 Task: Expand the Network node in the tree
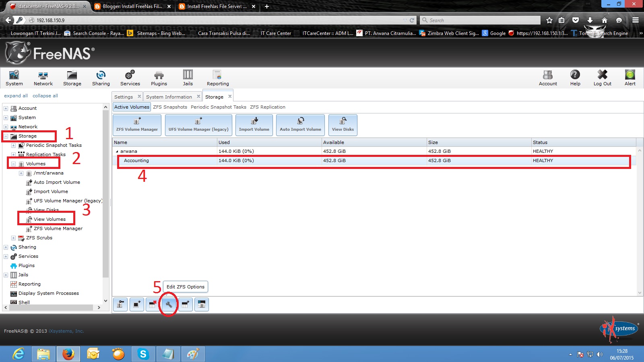(6, 127)
